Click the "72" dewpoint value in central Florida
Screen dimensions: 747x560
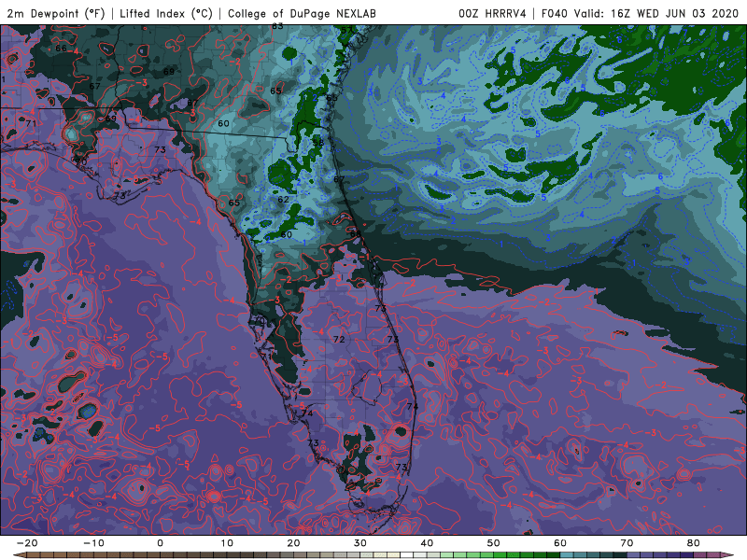(x=339, y=339)
